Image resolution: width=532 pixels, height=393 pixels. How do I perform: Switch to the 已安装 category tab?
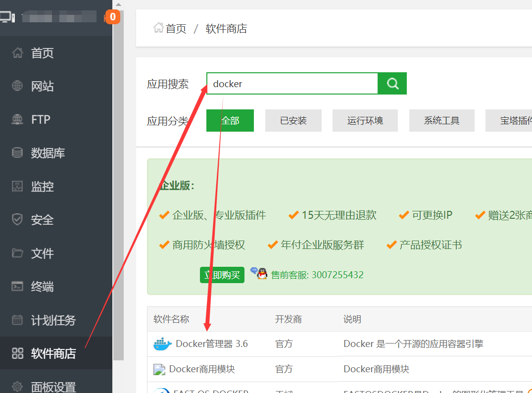click(x=293, y=120)
